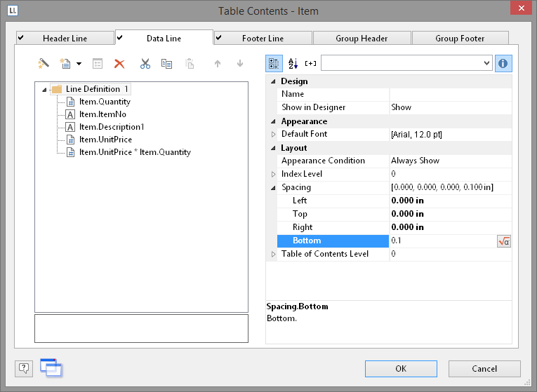This screenshot has height=392, width=537.
Task: Open the Group Header tab
Action: click(362, 38)
